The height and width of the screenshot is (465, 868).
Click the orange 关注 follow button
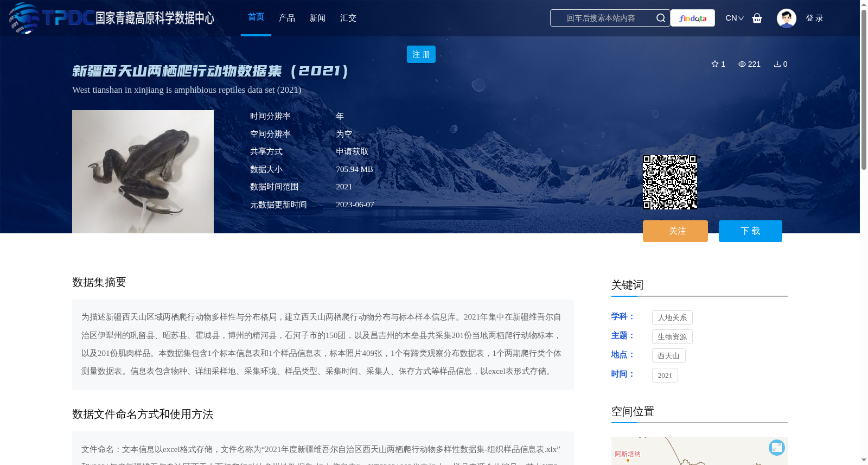(675, 231)
